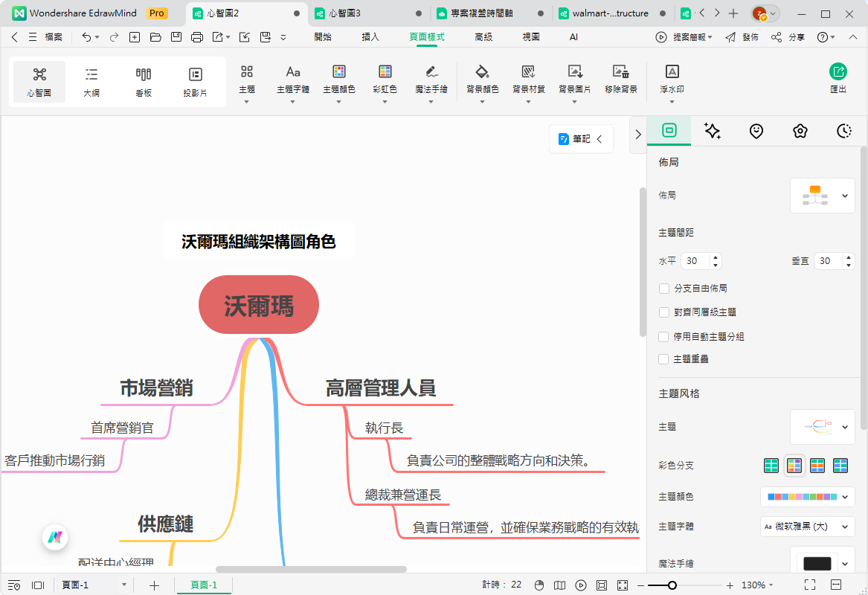Click the 筆記 notes button
This screenshot has height=595, width=868.
click(581, 139)
